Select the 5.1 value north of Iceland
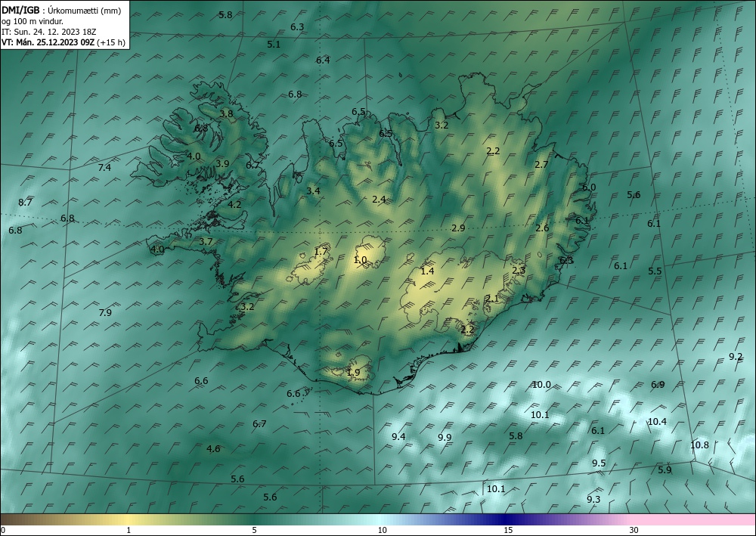 point(274,45)
